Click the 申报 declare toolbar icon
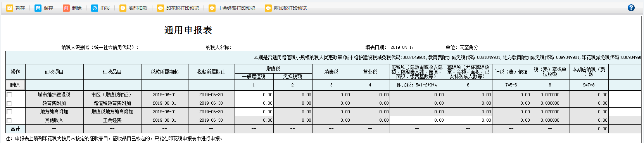Screen dimensions: 644x143 (x=95, y=8)
